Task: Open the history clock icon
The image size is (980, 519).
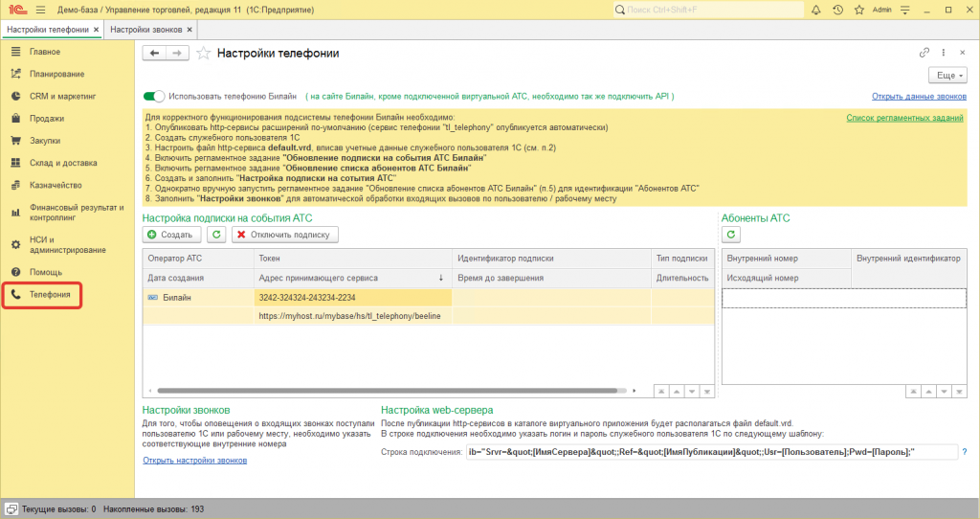Action: (837, 10)
